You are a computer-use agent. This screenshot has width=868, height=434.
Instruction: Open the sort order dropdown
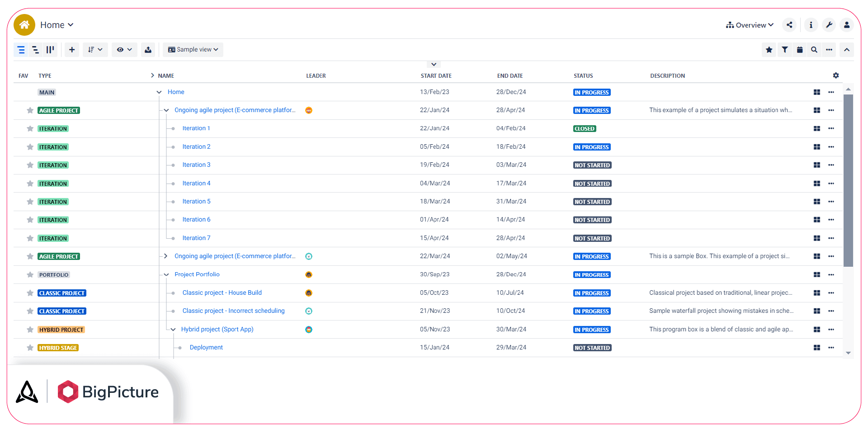coord(95,50)
